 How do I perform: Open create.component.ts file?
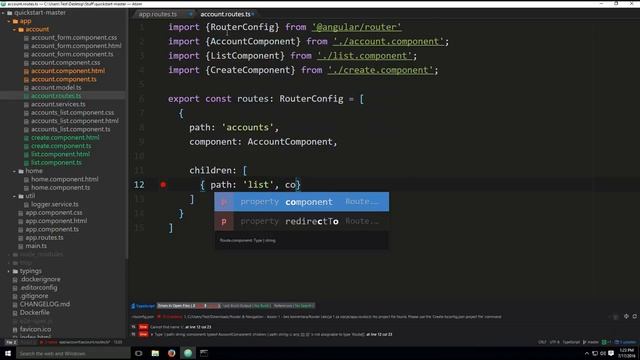[x=61, y=146]
